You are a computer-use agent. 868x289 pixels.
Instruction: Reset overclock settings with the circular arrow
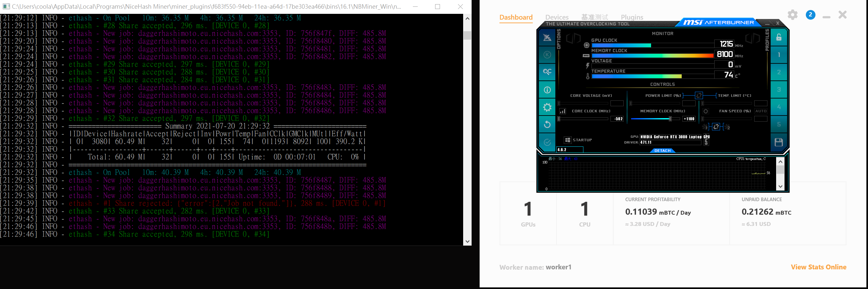[547, 125]
